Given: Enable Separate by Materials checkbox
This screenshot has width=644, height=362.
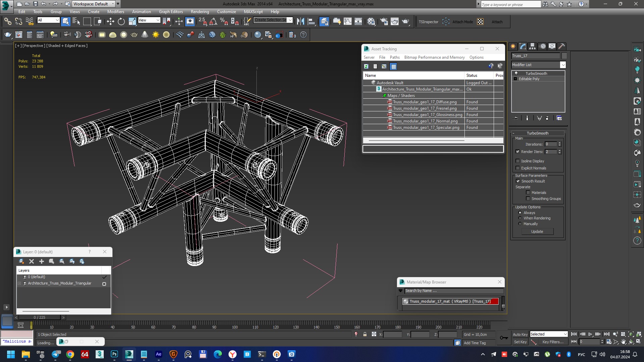Looking at the screenshot, I should coord(528,193).
